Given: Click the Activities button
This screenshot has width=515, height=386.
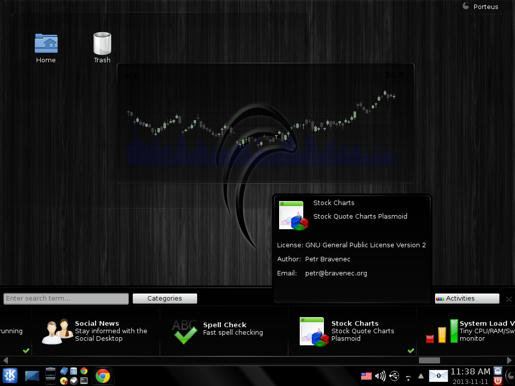Looking at the screenshot, I should 467,298.
